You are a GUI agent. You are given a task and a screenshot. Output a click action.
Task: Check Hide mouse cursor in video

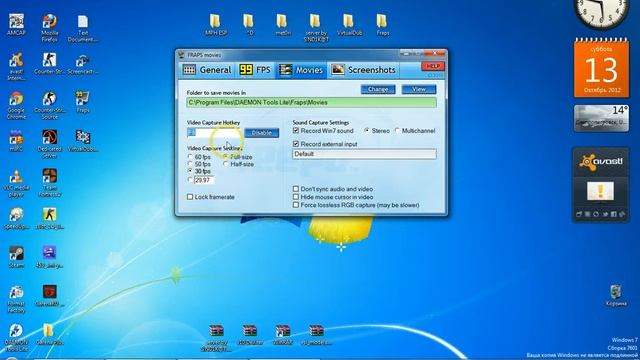click(296, 197)
